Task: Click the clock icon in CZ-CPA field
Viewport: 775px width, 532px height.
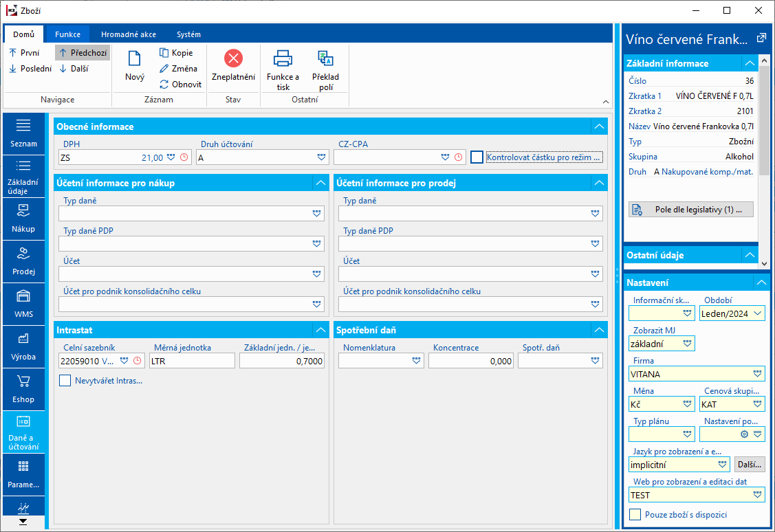Action: click(x=459, y=157)
